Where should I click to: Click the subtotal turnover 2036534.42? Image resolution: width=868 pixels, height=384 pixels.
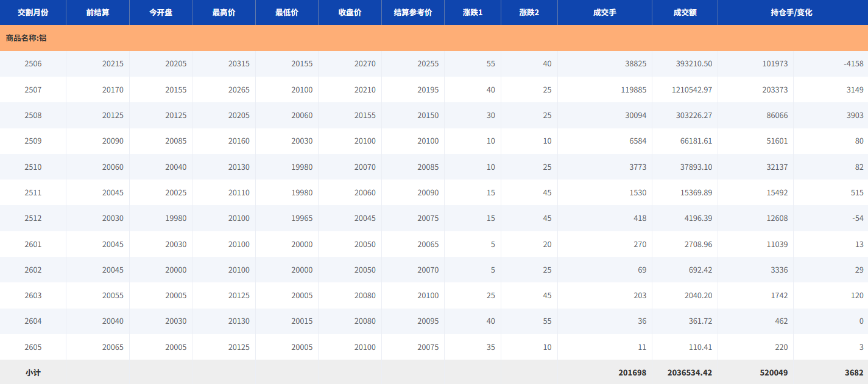[x=690, y=372]
